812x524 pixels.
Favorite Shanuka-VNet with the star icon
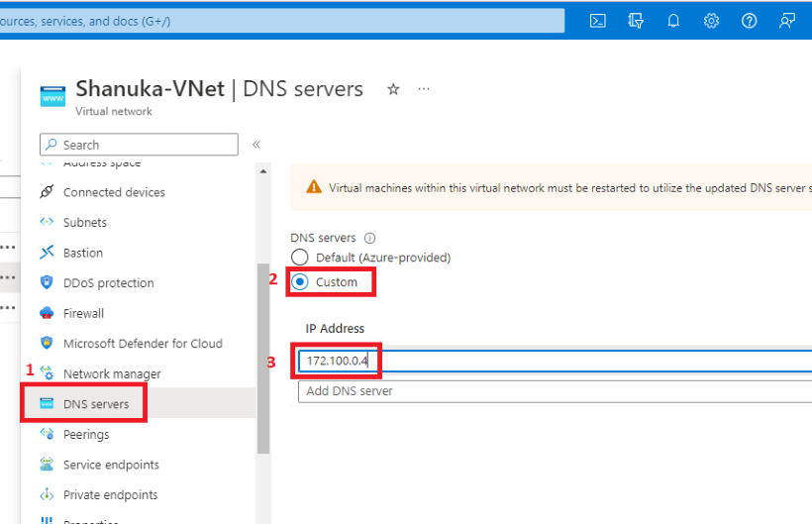tap(393, 89)
